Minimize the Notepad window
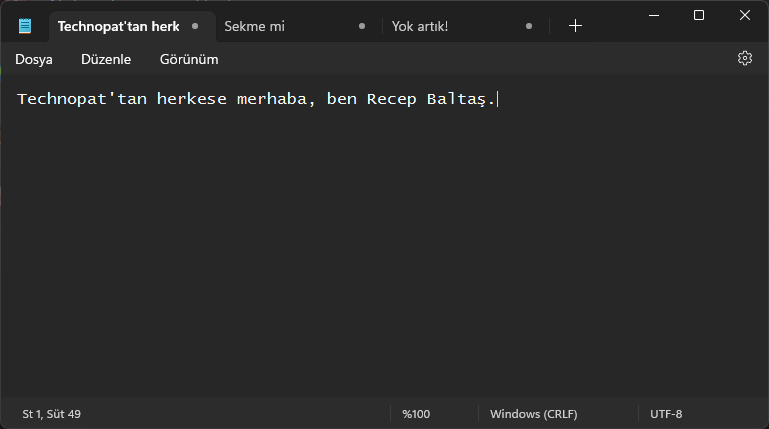Viewport: 769px width, 429px height. coord(654,15)
